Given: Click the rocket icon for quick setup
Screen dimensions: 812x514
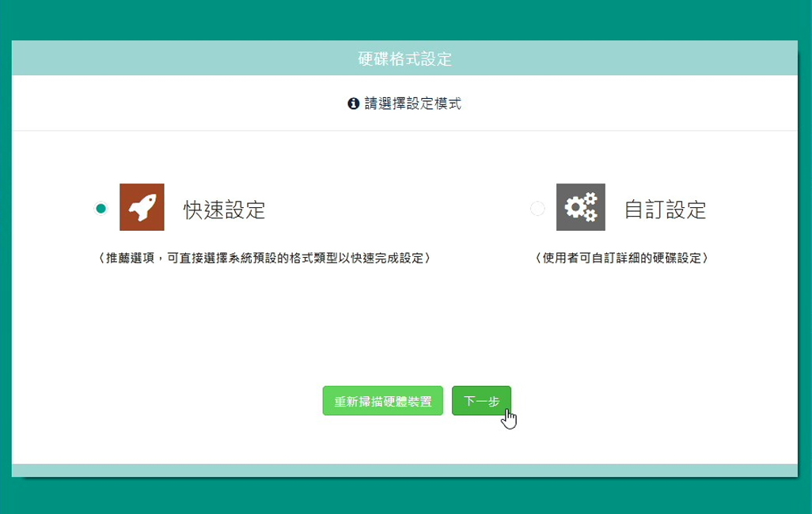Looking at the screenshot, I should click(142, 207).
